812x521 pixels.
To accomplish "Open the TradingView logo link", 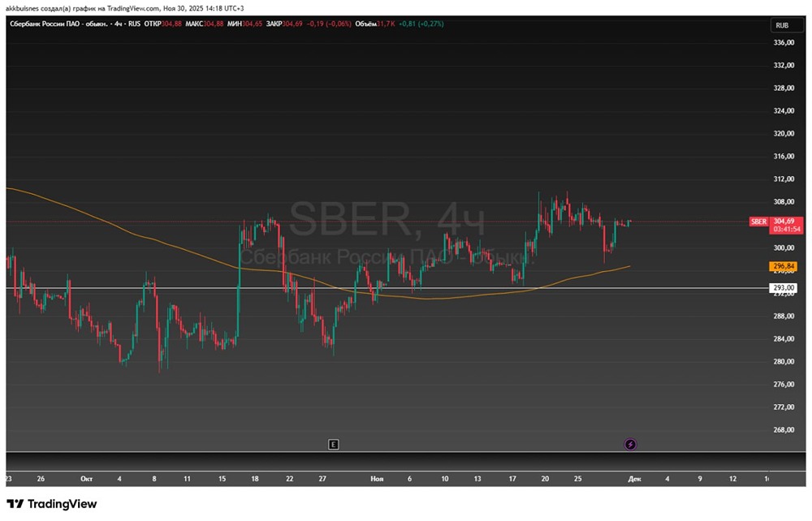I will point(51,504).
